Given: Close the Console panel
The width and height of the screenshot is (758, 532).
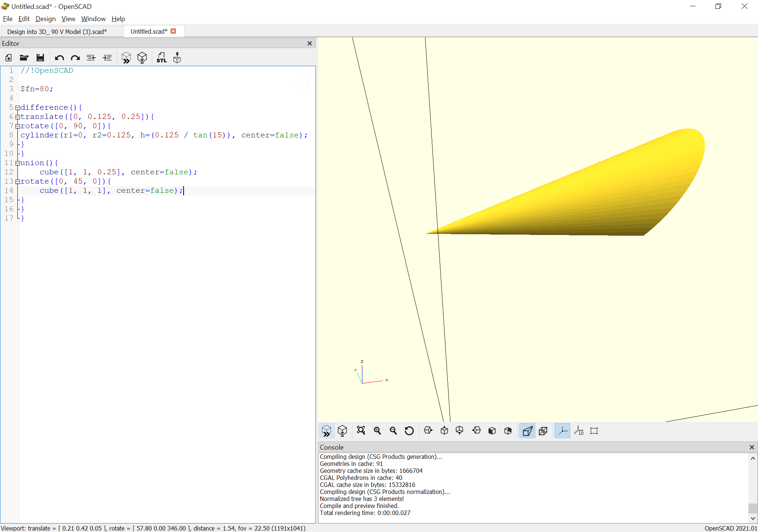Looking at the screenshot, I should coord(751,447).
